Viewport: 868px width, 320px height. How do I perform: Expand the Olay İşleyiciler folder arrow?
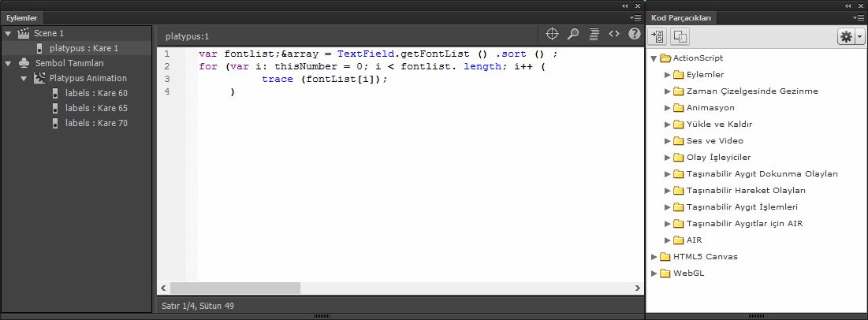tap(668, 157)
